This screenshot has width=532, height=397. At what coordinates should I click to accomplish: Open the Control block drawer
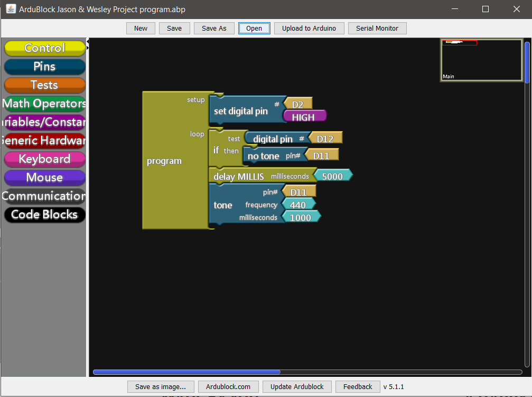pyautogui.click(x=44, y=48)
